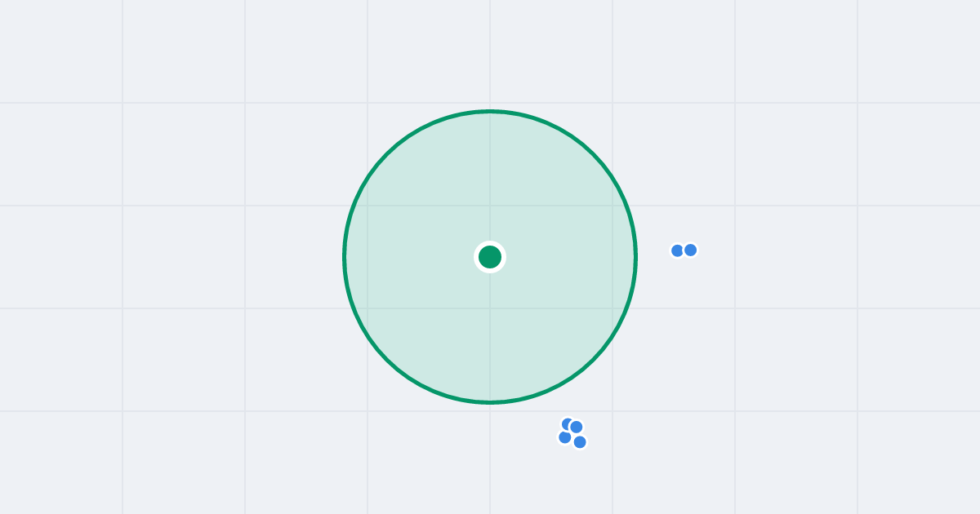Select the left blue dot of the right-side pair
The image size is (980, 514).
(677, 250)
